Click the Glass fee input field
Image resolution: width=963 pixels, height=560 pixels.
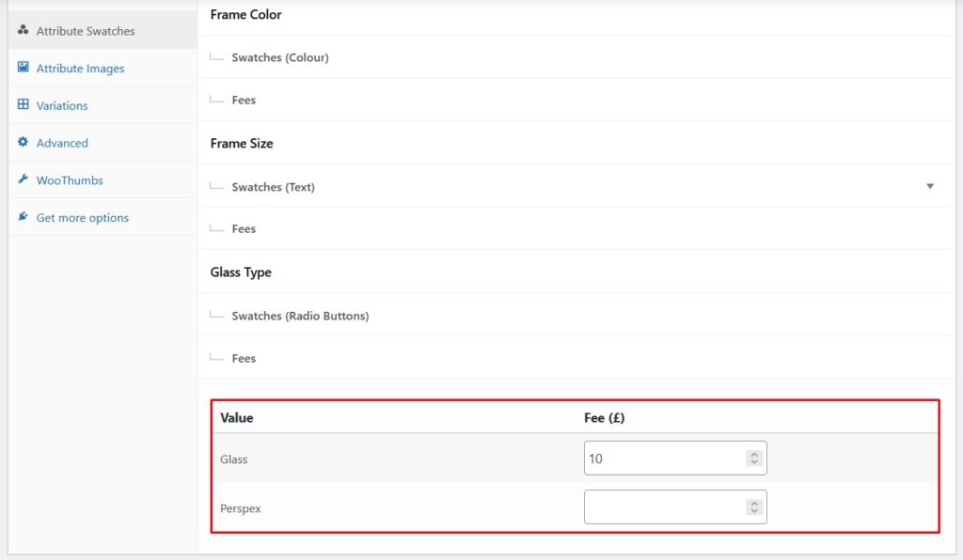coord(664,459)
